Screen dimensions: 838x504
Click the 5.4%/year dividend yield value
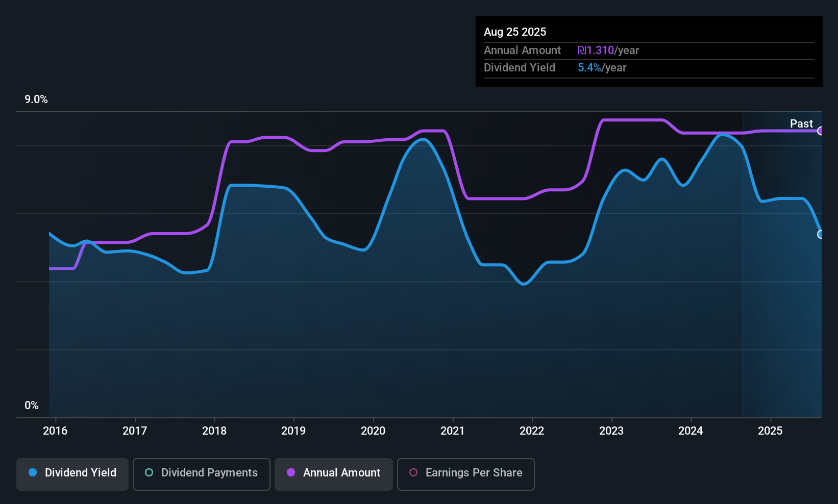click(x=602, y=67)
